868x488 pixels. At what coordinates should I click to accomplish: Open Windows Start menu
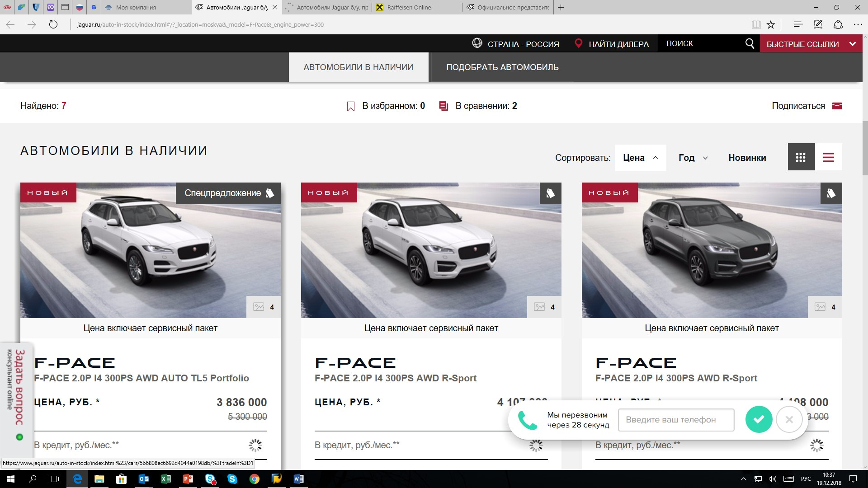click(11, 479)
